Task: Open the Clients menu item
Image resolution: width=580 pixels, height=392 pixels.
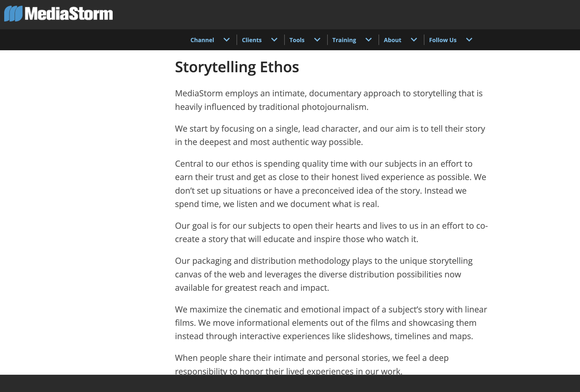Action: (251, 40)
